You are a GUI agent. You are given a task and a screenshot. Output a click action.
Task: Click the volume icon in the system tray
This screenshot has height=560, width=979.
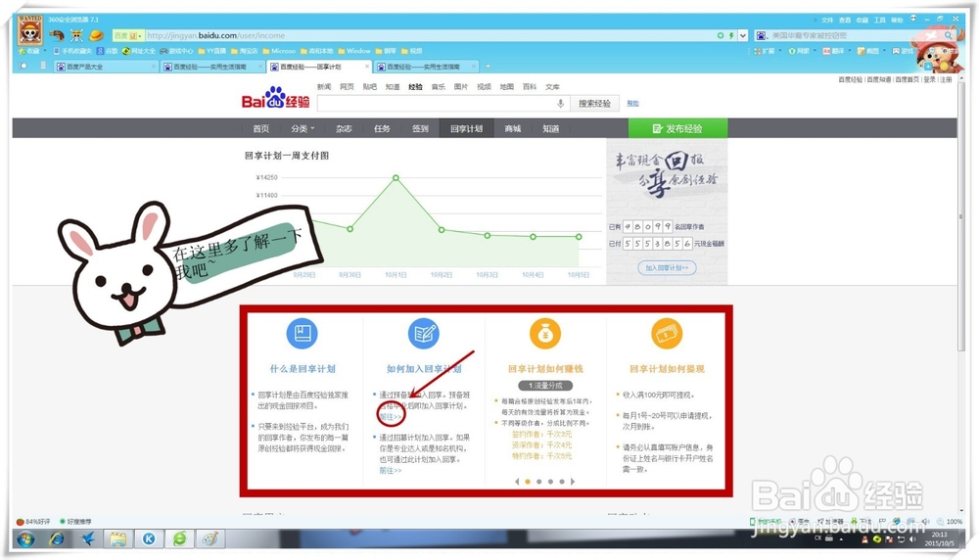click(911, 538)
